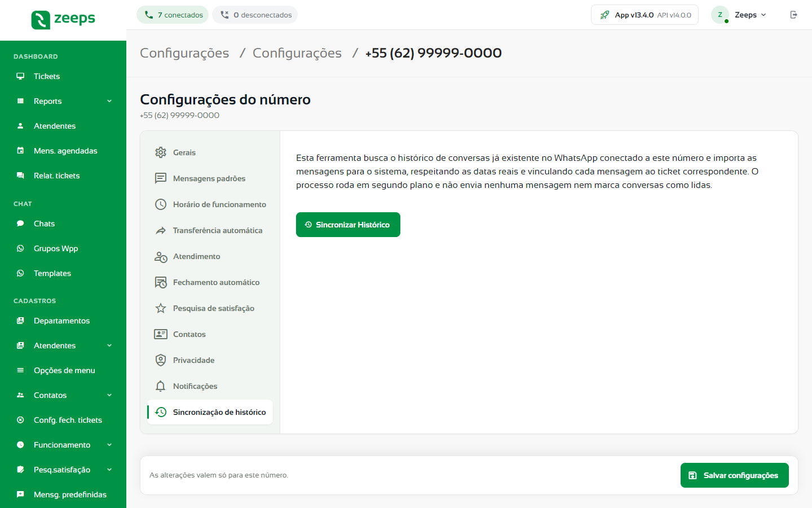The height and width of the screenshot is (508, 812).
Task: Click the Notificações bell icon
Action: [161, 386]
